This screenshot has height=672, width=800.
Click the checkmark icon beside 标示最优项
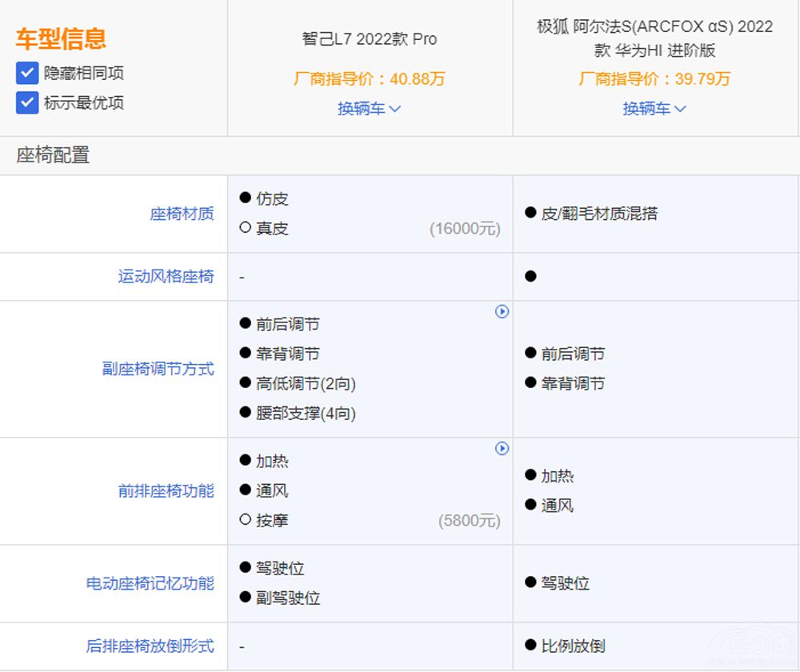point(26,103)
